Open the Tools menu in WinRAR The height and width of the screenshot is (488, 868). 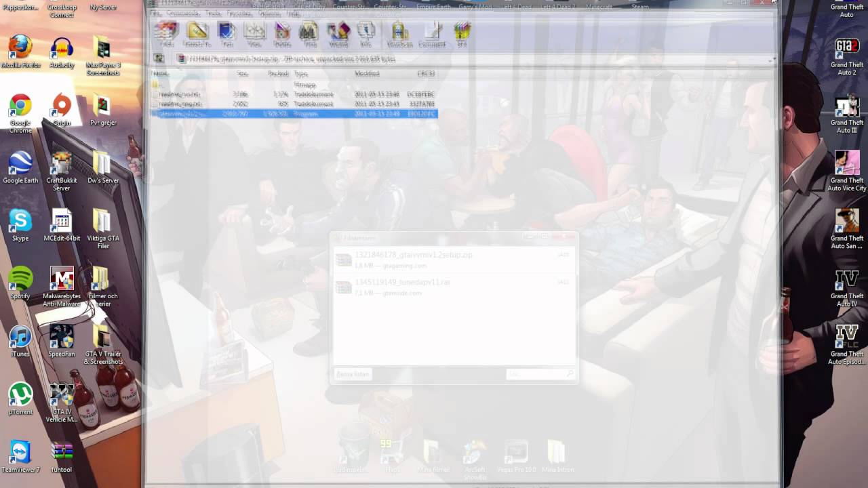(213, 13)
